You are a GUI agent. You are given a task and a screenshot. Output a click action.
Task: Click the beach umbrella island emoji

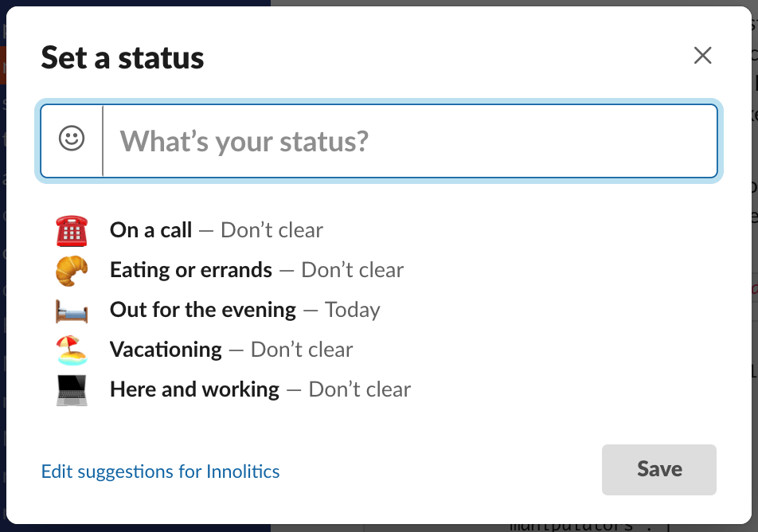click(x=72, y=350)
